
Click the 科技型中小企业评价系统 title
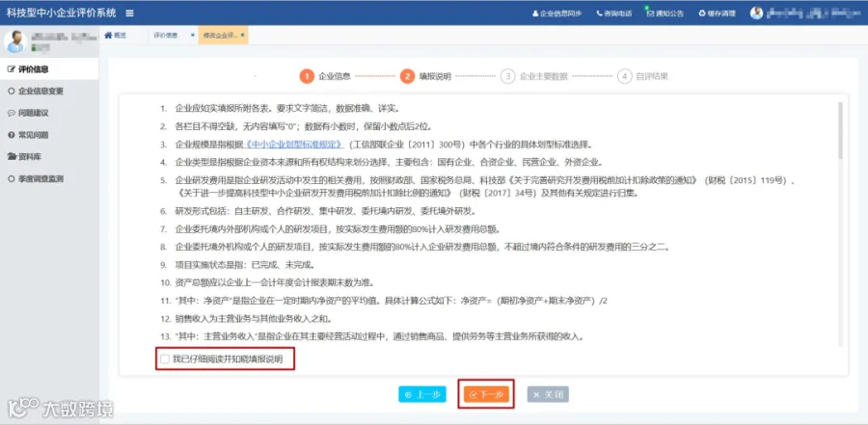coord(62,13)
